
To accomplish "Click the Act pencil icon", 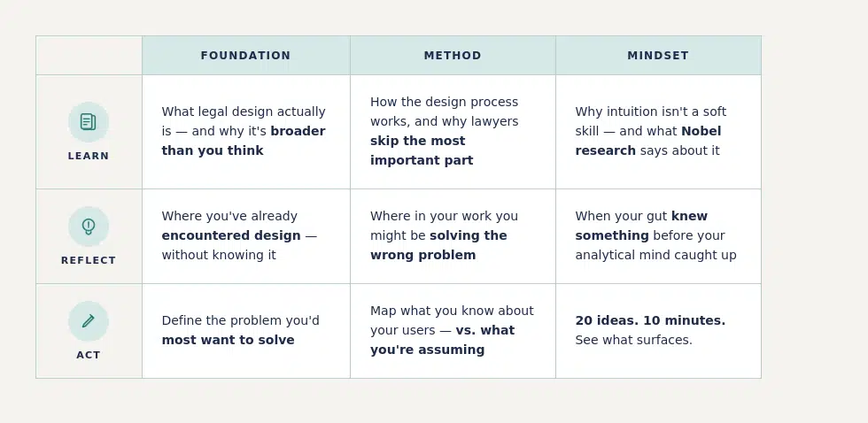I will pos(89,321).
